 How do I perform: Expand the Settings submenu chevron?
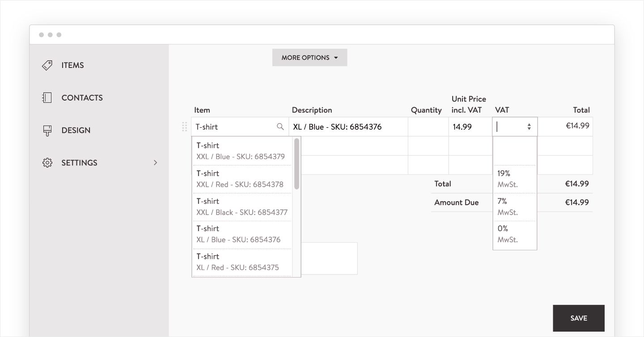156,163
